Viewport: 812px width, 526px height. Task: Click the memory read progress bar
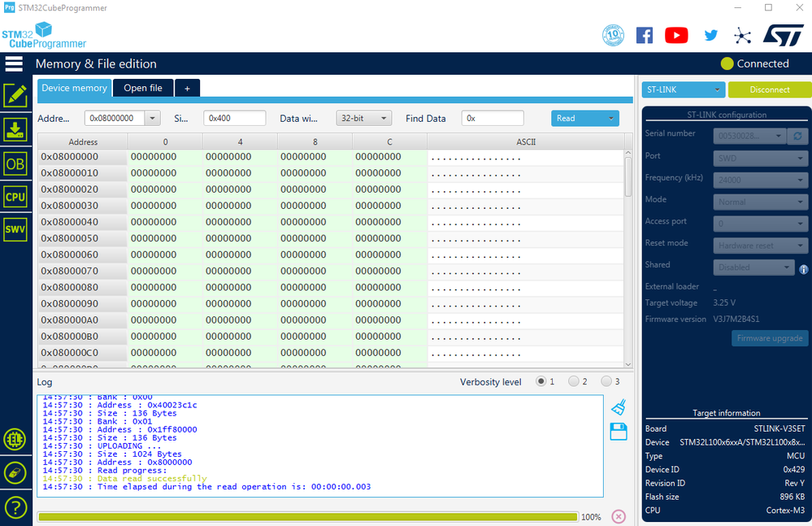point(307,517)
